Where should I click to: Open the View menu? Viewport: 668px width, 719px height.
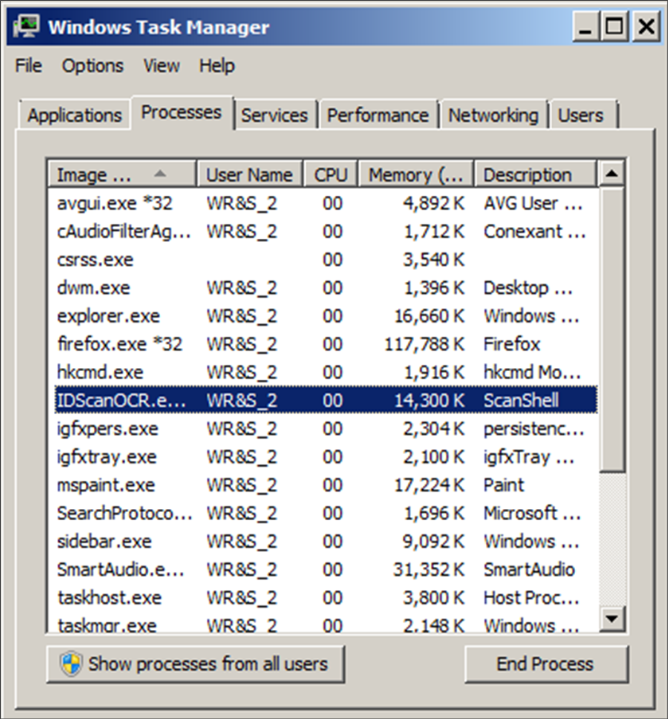coord(161,66)
